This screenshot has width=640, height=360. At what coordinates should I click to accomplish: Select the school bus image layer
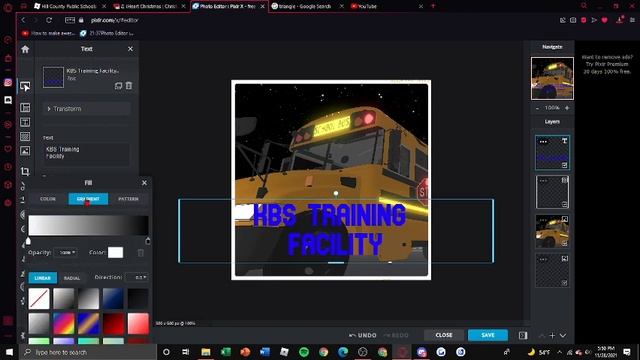552,231
